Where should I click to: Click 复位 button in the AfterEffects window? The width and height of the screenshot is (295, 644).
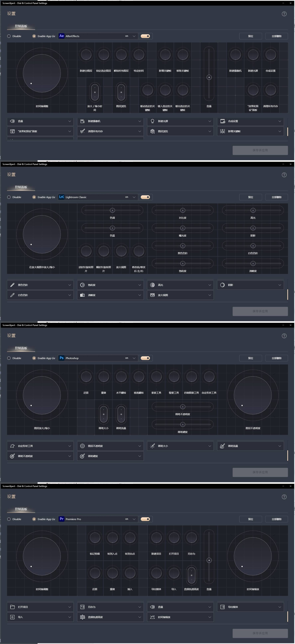[x=250, y=36]
